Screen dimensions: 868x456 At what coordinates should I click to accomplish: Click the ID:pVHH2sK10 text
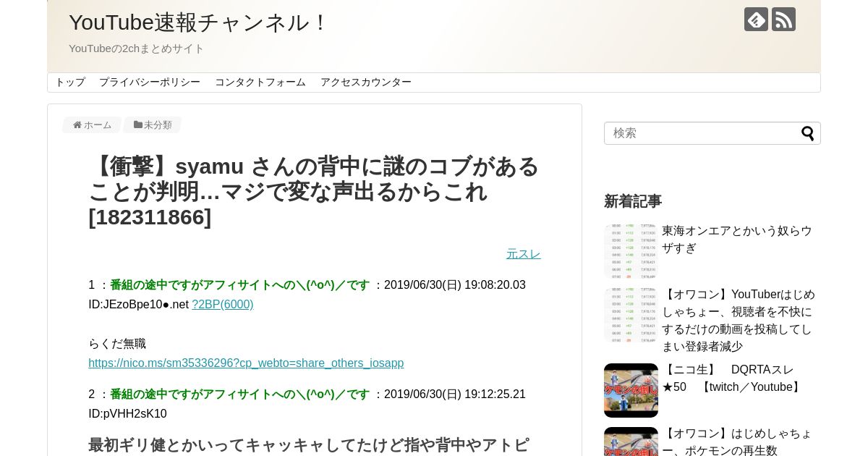(x=127, y=414)
